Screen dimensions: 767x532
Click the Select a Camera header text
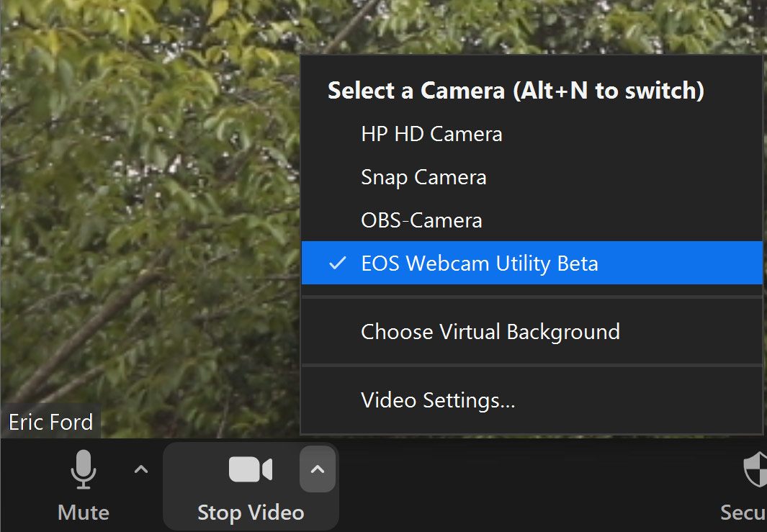[x=516, y=91]
